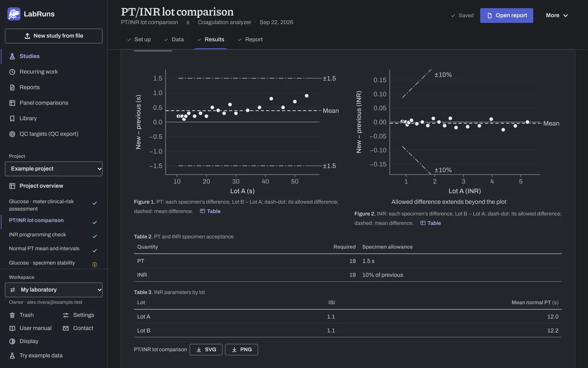Click the Lot A row in Table 3
Image resolution: width=588 pixels, height=368 pixels.
348,317
